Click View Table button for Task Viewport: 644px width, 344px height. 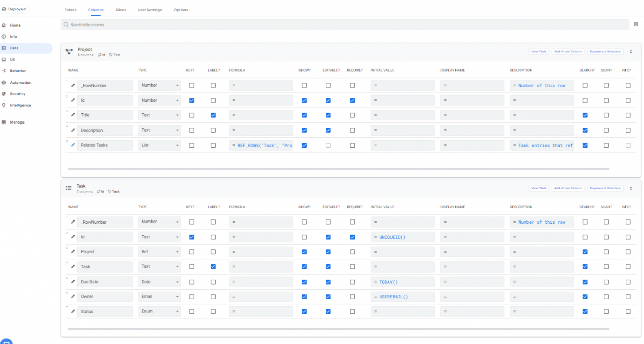coord(539,188)
